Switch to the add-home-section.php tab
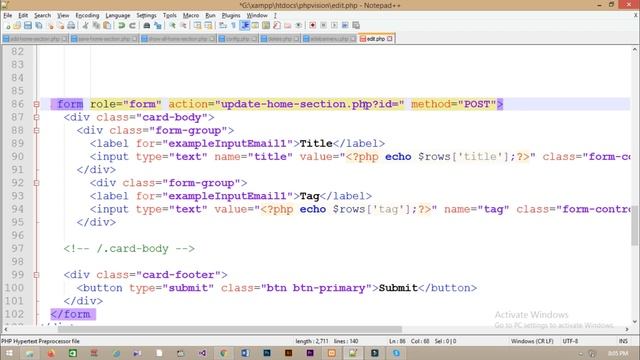Screen dimensions: 640x360 point(35,39)
